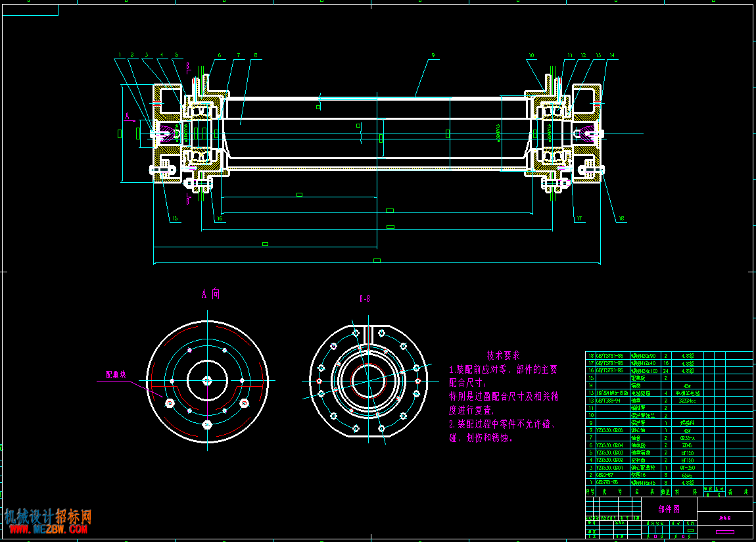This screenshot has width=756, height=542.
Task: Select the parts list row 12
Action: coord(669,401)
